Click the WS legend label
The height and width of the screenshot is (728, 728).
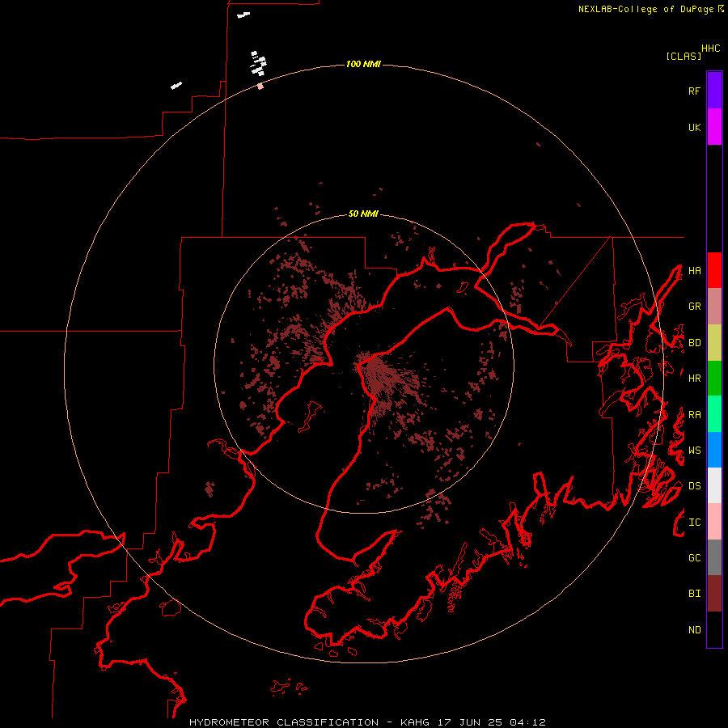point(694,451)
